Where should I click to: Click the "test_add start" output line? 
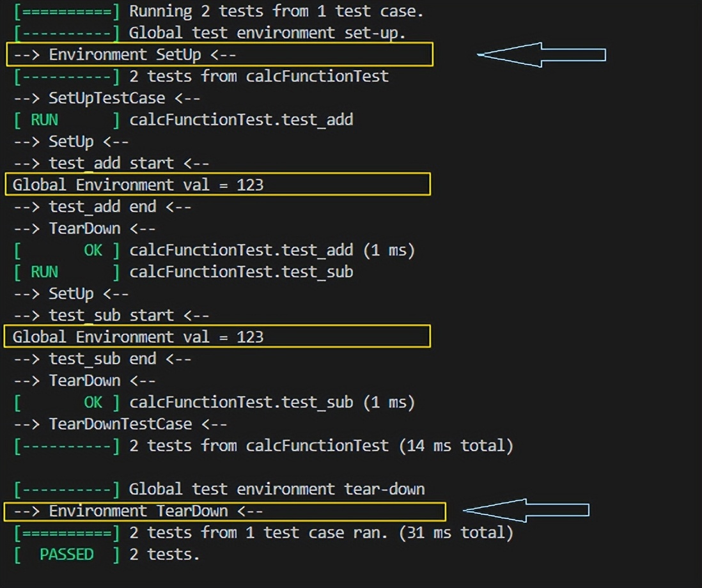pos(111,164)
